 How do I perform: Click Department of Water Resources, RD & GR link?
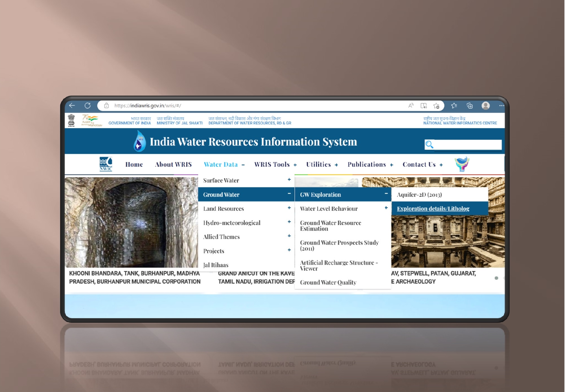click(x=250, y=121)
